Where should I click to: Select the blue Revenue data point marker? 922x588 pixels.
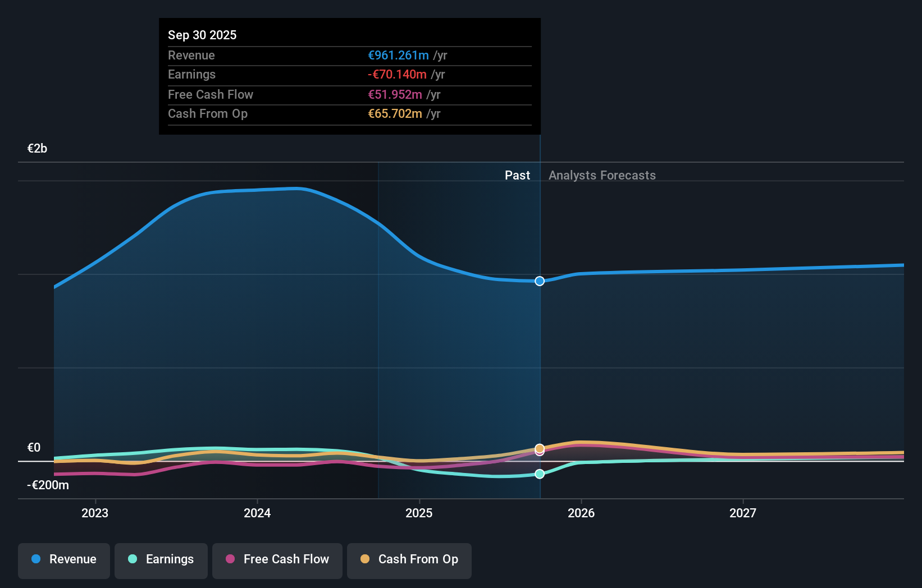(x=540, y=281)
